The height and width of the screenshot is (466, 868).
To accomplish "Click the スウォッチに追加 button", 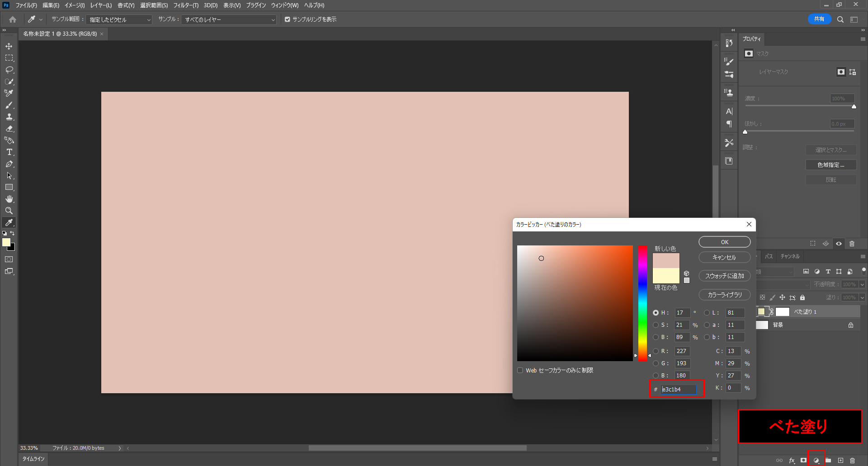I will pos(724,276).
